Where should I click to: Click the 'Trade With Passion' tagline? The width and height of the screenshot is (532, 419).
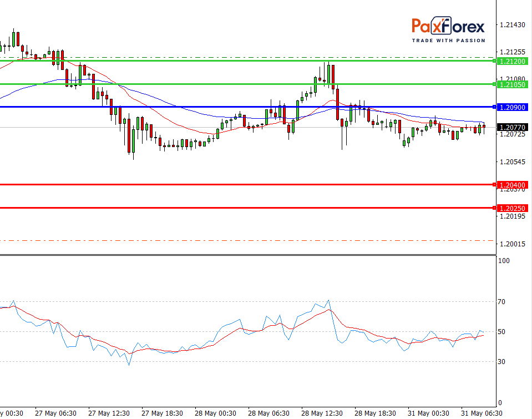pos(448,40)
